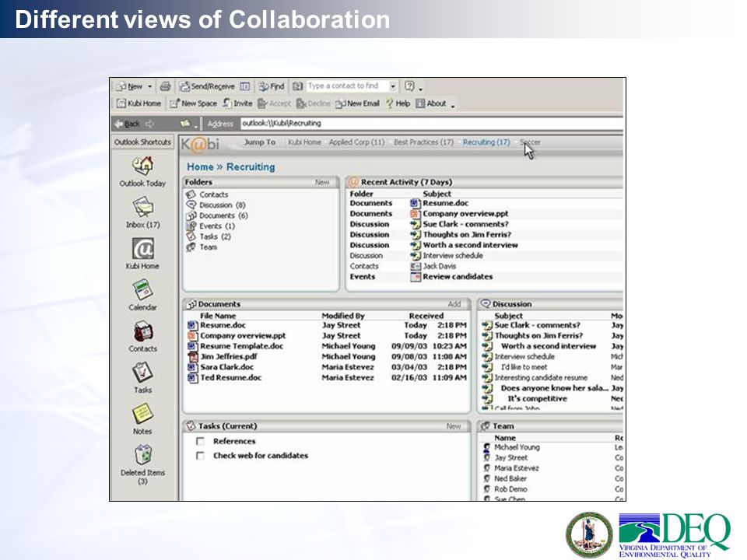Open the Contacts folder in Folders list
Image resolution: width=747 pixels, height=560 pixels.
pos(207,194)
